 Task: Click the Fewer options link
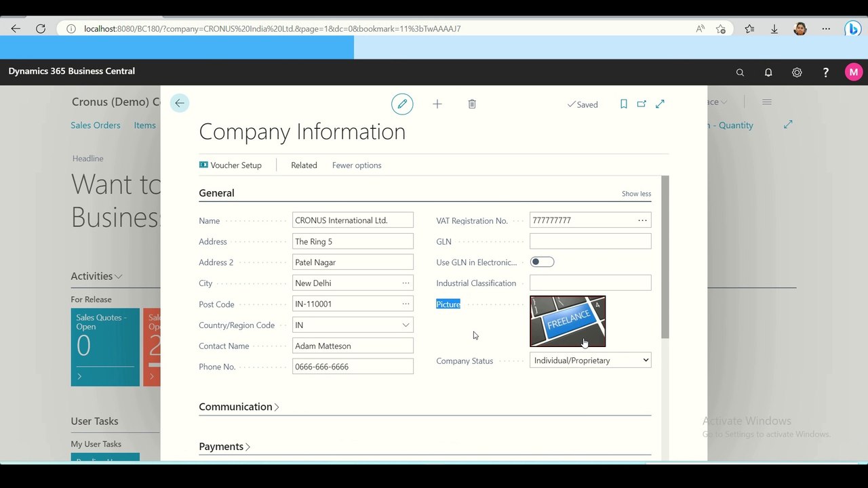tap(357, 165)
